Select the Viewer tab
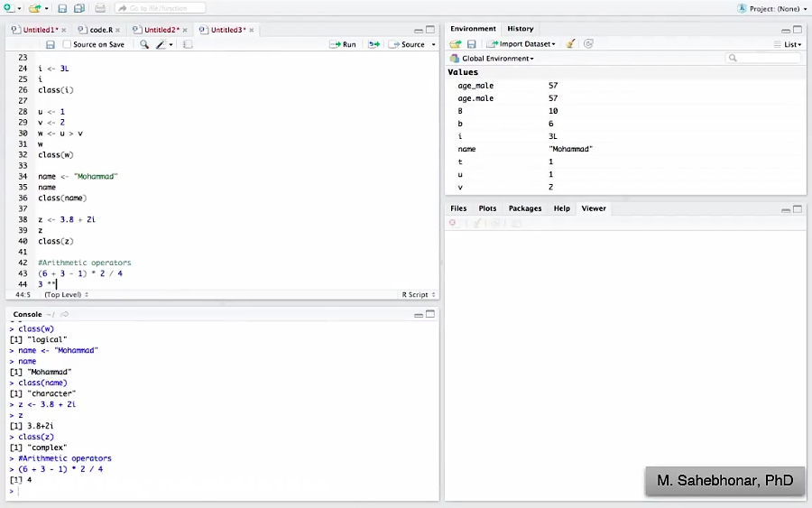The width and height of the screenshot is (812, 508). pyautogui.click(x=594, y=208)
